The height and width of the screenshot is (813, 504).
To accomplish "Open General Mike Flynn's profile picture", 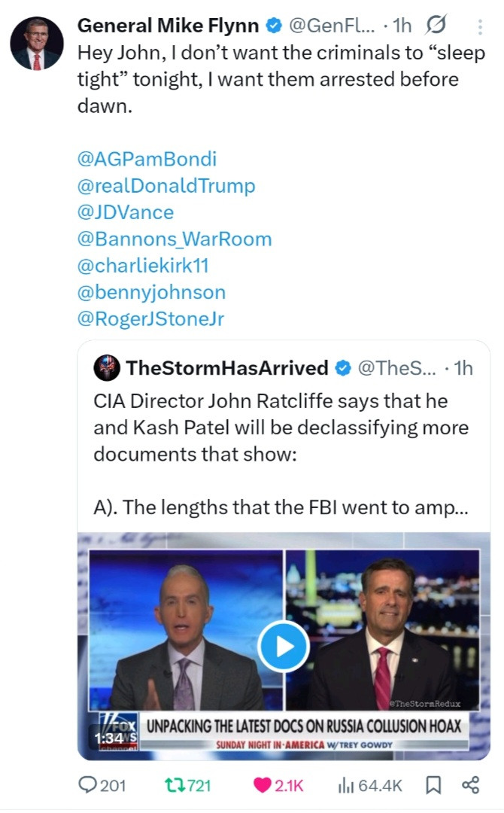I will point(37,44).
